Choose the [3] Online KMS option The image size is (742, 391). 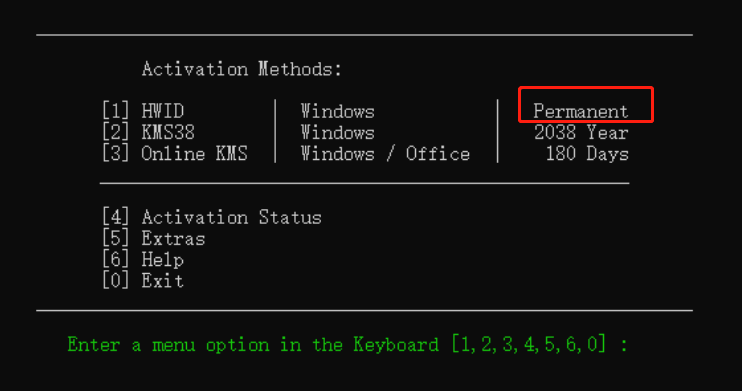(175, 154)
